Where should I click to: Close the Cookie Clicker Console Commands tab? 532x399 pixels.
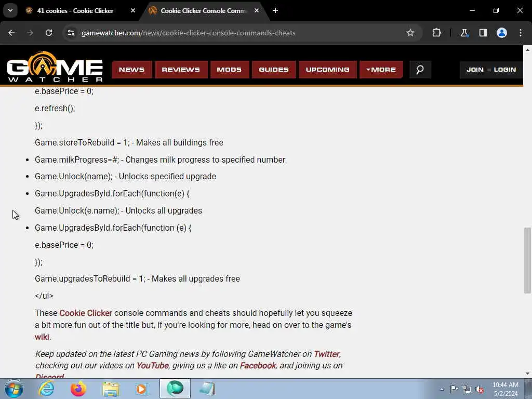[257, 10]
